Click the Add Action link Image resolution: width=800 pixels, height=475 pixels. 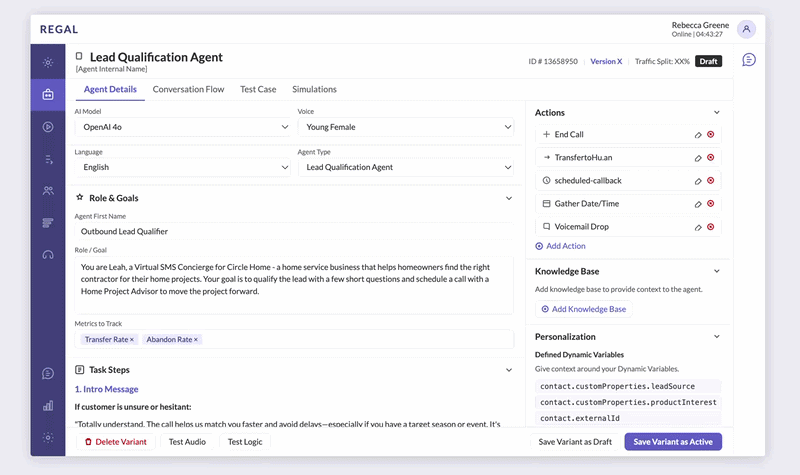(560, 246)
